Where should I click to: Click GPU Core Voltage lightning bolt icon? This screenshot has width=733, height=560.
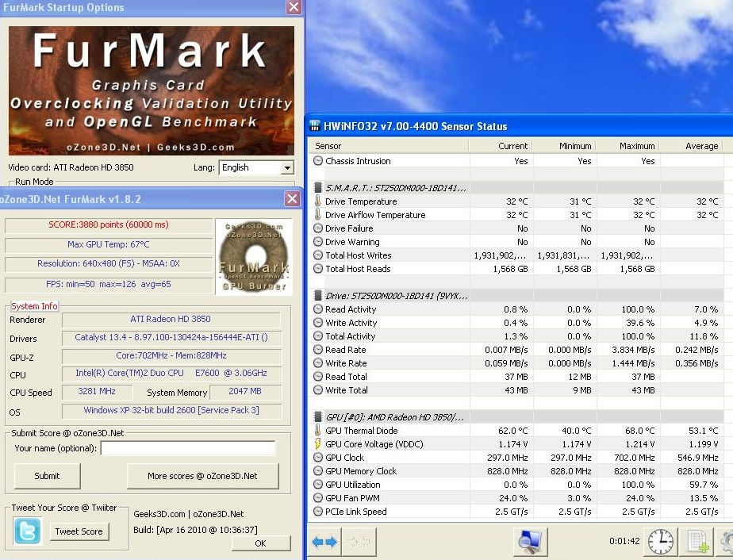[x=318, y=444]
